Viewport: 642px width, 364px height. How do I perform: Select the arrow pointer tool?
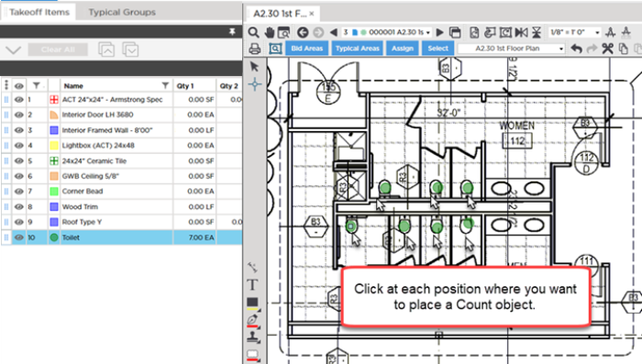[x=254, y=67]
